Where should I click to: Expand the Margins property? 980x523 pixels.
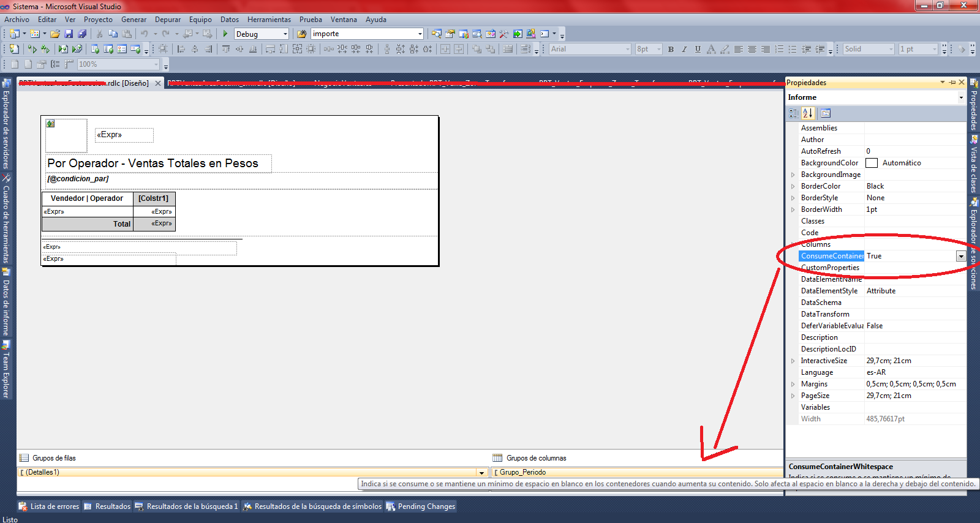[x=793, y=384]
